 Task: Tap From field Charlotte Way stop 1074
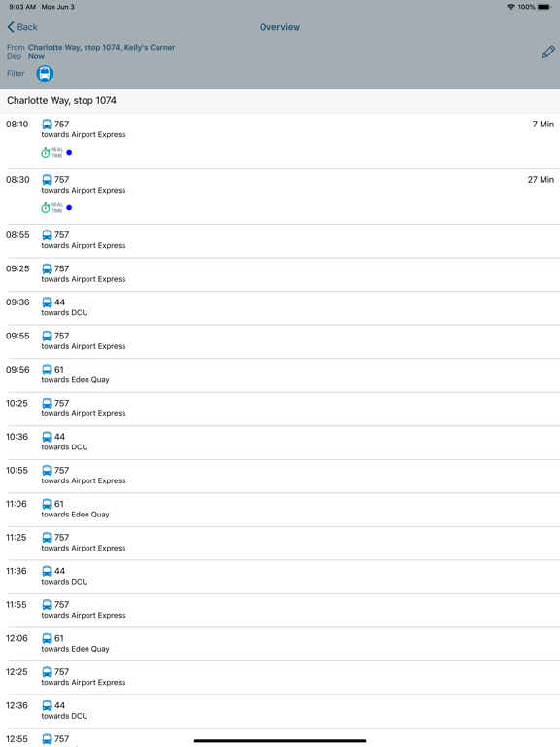tap(101, 47)
